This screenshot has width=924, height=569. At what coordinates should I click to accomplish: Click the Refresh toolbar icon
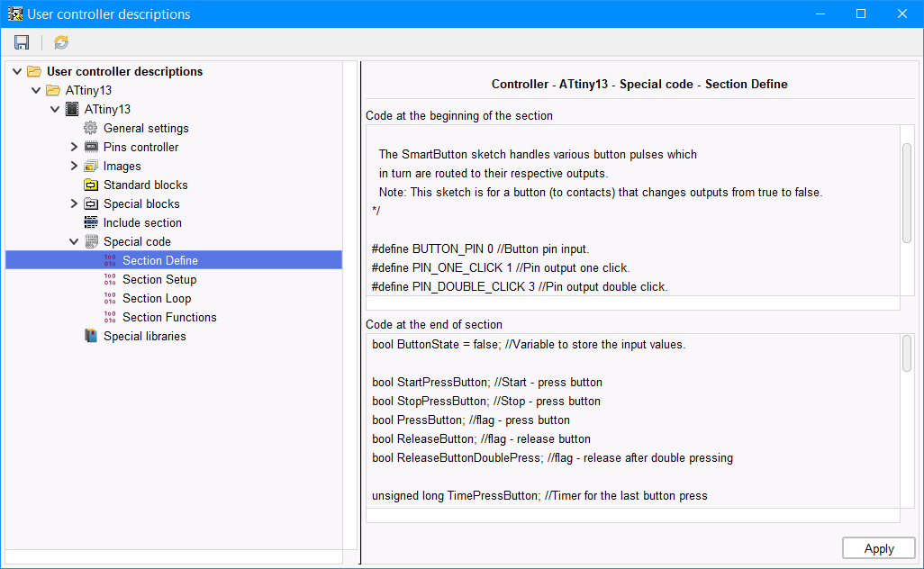tap(61, 42)
